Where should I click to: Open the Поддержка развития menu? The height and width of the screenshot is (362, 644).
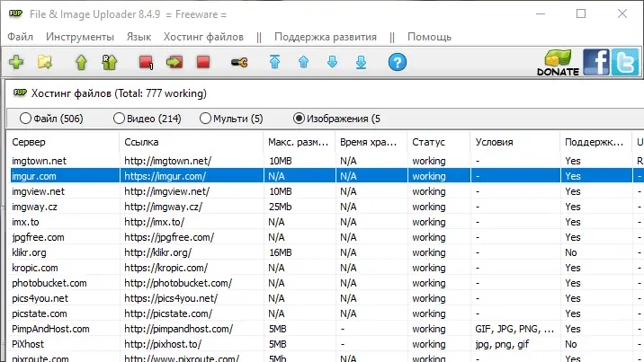(x=326, y=37)
